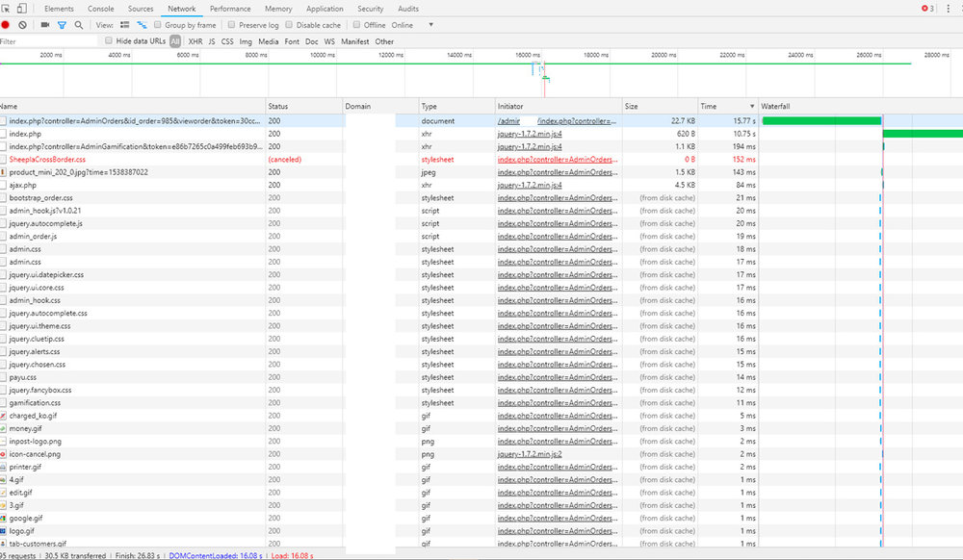963x560 pixels.
Task: Toggle the device toolbar icon
Action: click(x=21, y=9)
